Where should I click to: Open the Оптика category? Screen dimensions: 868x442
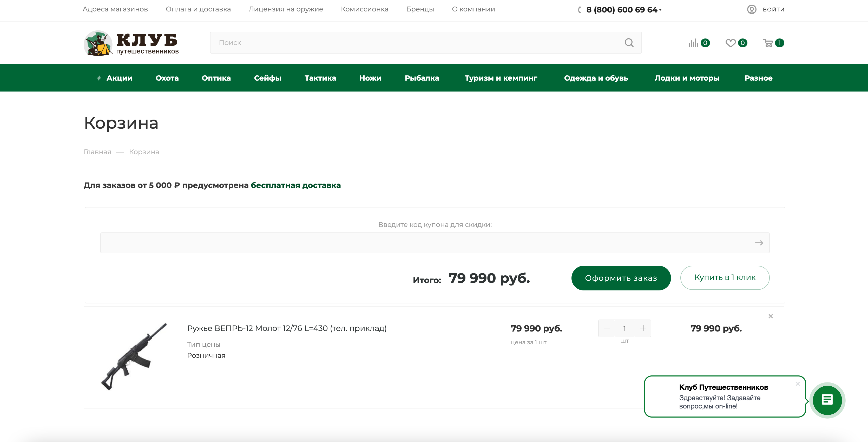(216, 78)
